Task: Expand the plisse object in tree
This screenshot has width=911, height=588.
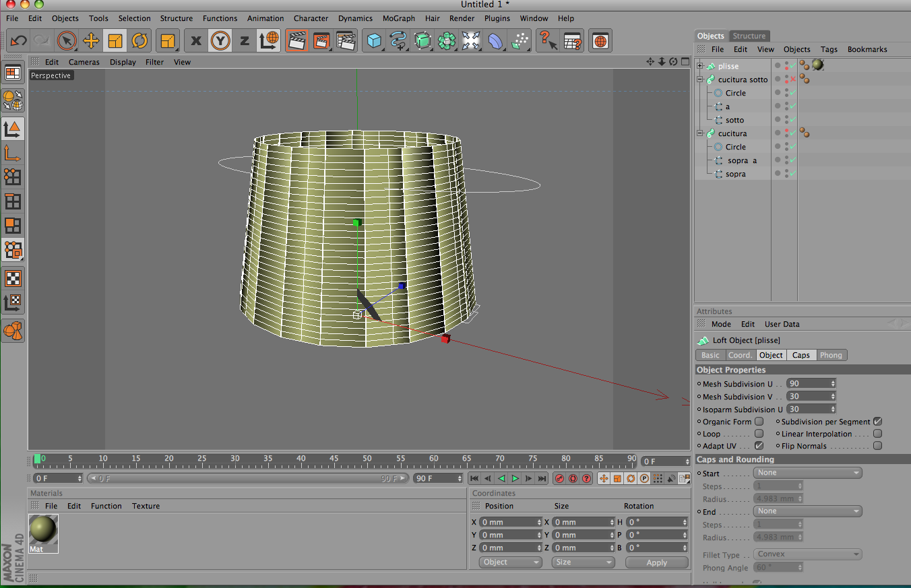Action: [x=700, y=66]
